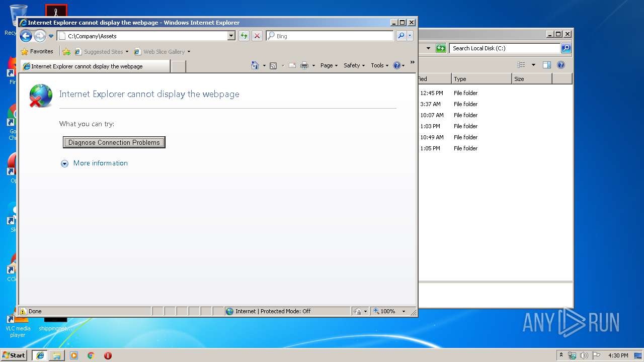
Task: Sort by the Type column header
Action: [x=481, y=79]
